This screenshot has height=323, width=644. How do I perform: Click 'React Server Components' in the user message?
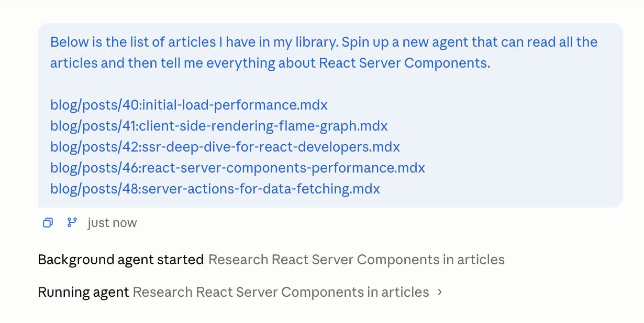(404, 63)
